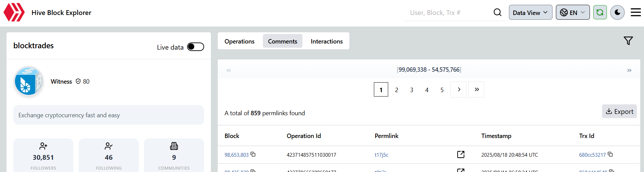Viewport: 644px width, 172px height.
Task: Click the Export button
Action: [x=619, y=111]
